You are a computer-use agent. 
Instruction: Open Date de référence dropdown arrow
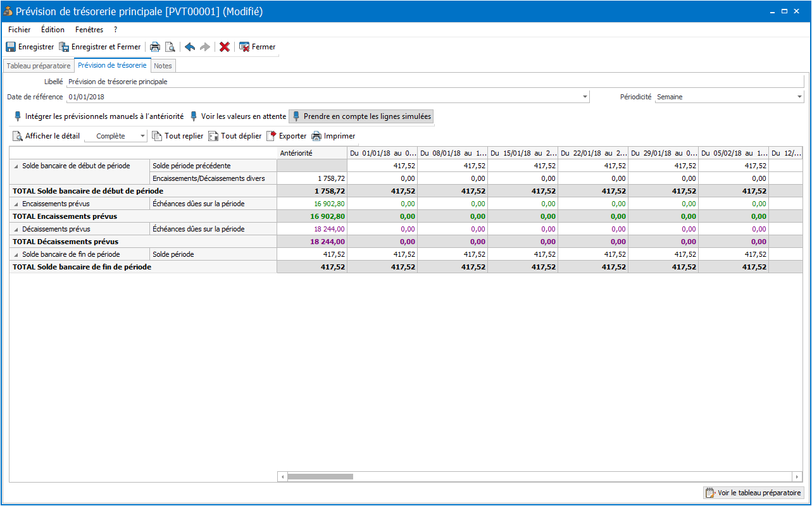[584, 97]
